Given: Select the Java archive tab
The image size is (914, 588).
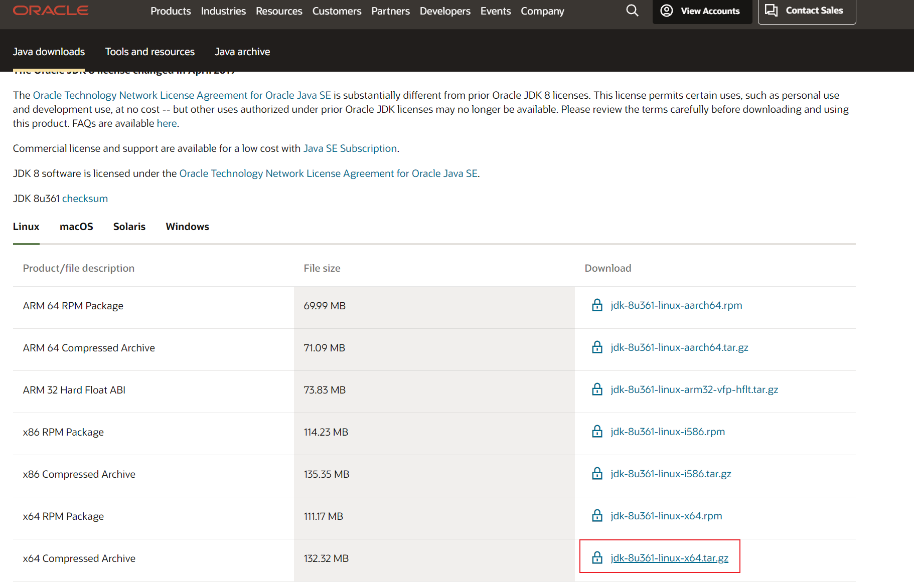Looking at the screenshot, I should (x=242, y=52).
